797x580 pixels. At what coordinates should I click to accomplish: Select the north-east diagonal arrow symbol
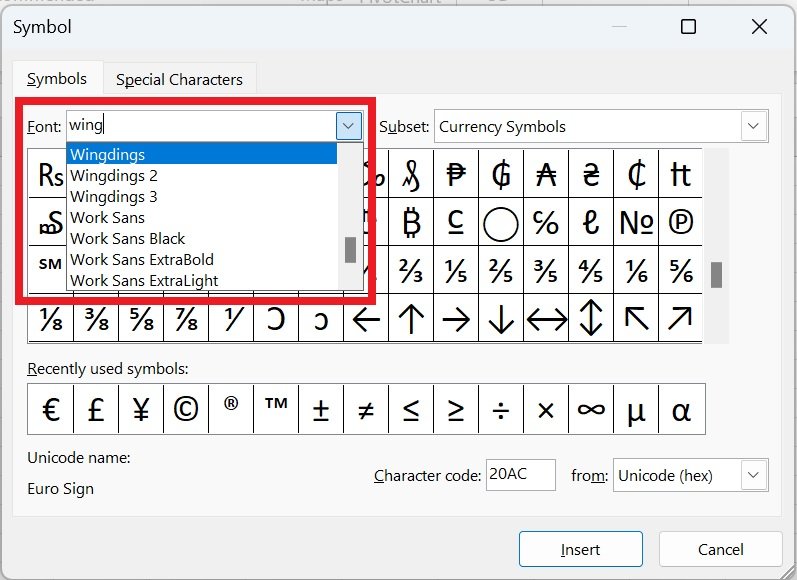[681, 320]
